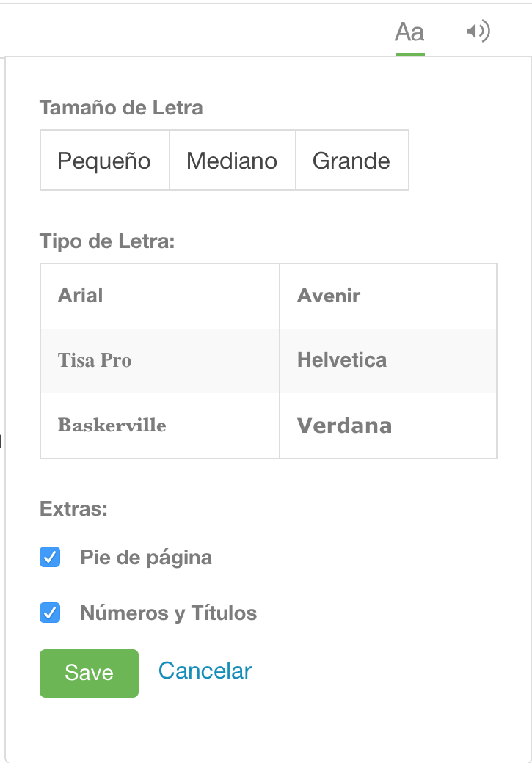This screenshot has width=532, height=763.
Task: Uncheck the Números y Títulos checkbox
Action: (x=50, y=613)
